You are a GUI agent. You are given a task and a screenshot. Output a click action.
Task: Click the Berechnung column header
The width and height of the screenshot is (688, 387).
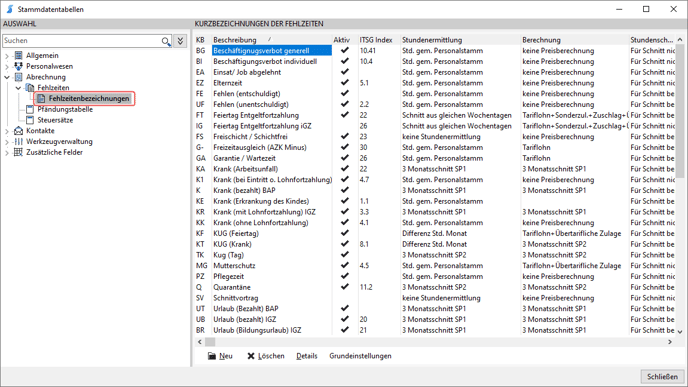pos(574,40)
